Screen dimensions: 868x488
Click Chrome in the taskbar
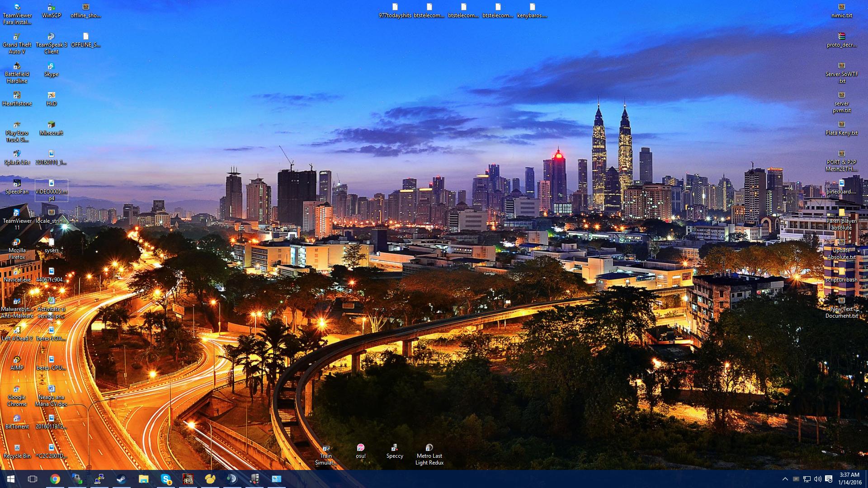[55, 479]
